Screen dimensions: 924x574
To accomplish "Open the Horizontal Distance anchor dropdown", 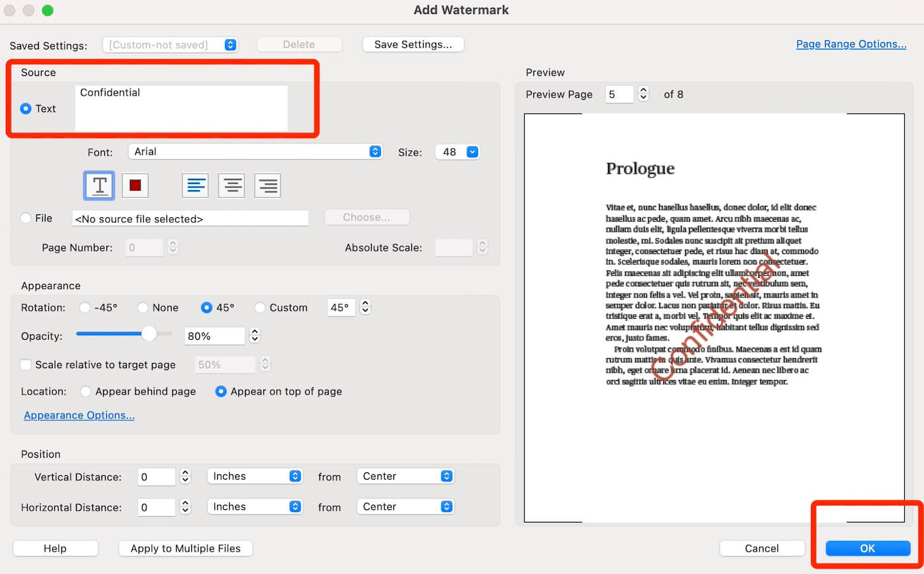I will pyautogui.click(x=405, y=506).
